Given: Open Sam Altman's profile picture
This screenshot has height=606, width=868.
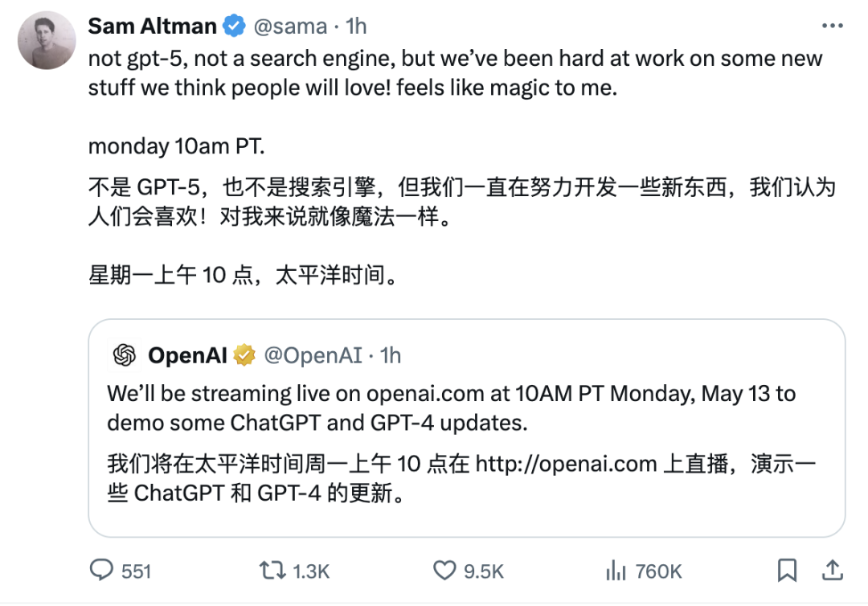Looking at the screenshot, I should 46,40.
